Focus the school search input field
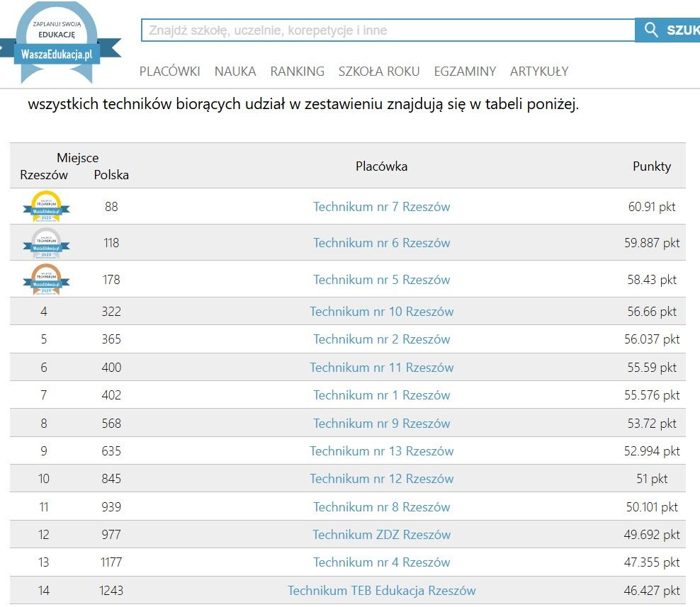Viewport: 700px width, 607px height. (x=388, y=30)
